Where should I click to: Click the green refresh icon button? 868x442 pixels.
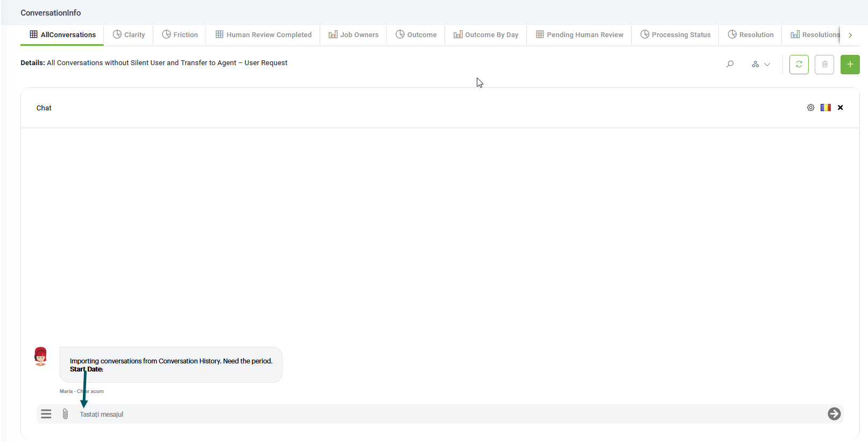pyautogui.click(x=799, y=65)
